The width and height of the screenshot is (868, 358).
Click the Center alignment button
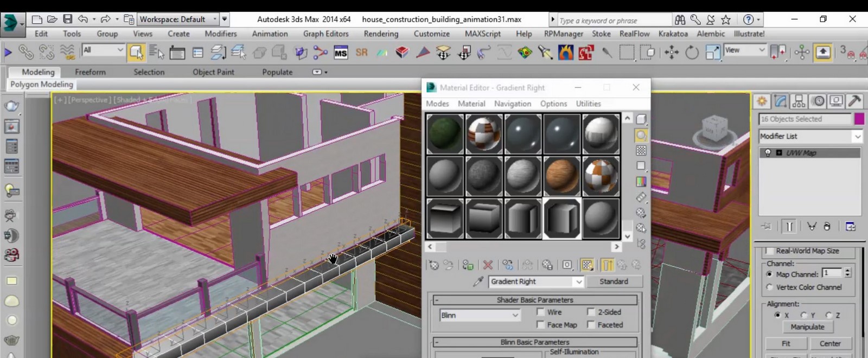tap(830, 344)
